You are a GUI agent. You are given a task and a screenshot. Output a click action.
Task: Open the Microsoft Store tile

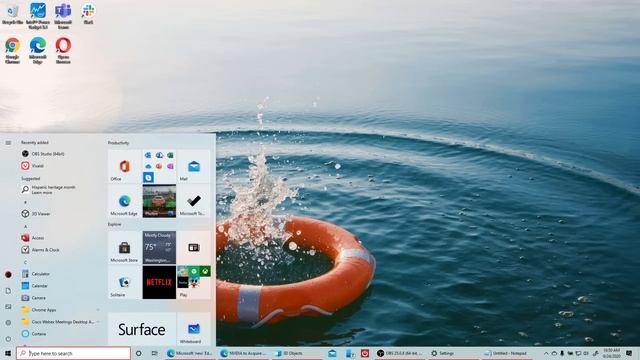[124, 247]
